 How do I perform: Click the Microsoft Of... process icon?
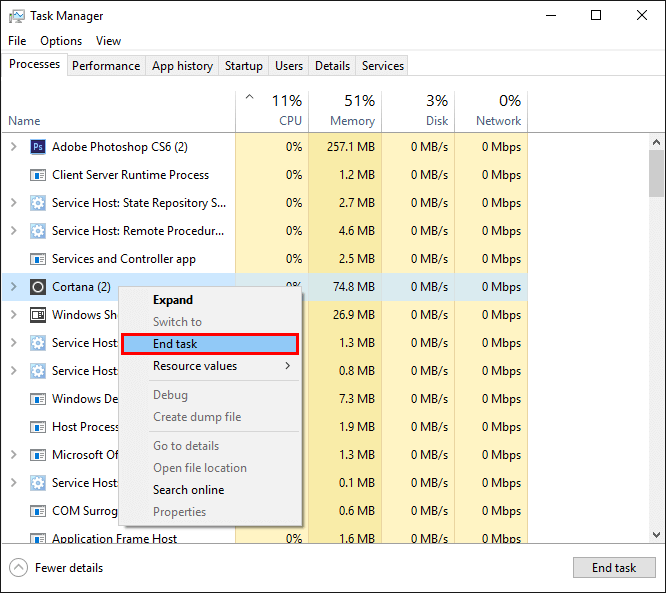click(38, 455)
